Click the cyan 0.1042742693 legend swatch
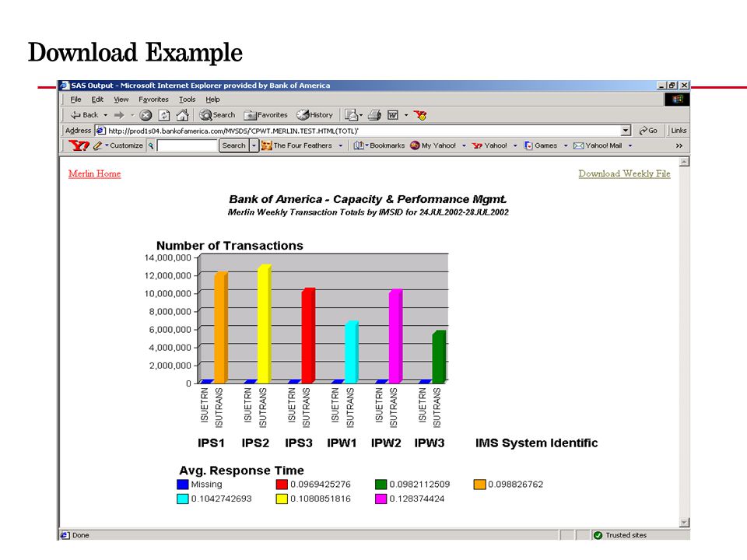The width and height of the screenshot is (747, 560). click(182, 499)
